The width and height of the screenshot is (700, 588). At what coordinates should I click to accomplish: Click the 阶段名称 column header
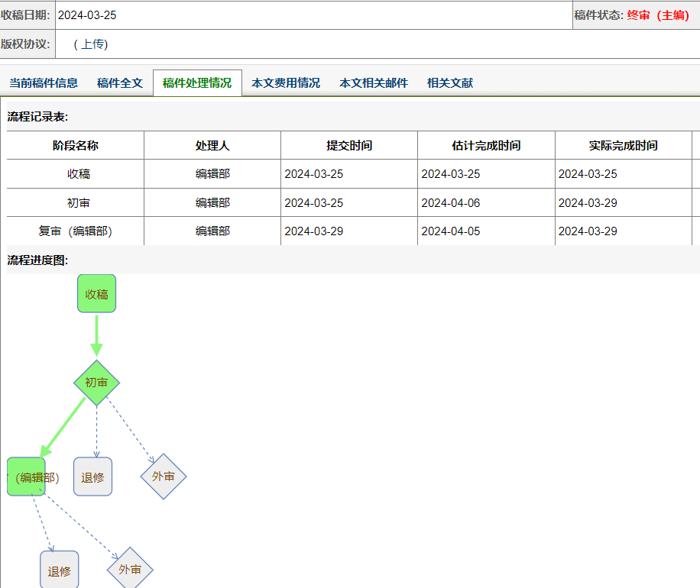point(76,145)
